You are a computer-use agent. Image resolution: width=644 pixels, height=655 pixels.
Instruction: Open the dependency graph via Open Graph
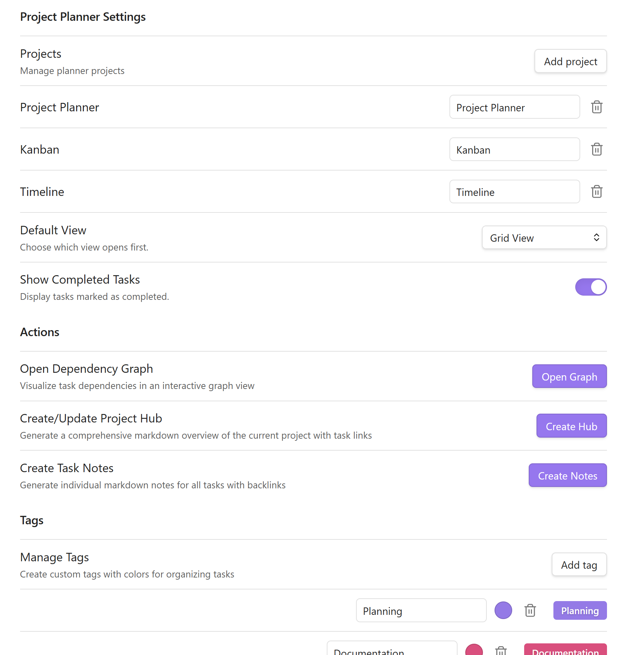point(569,376)
